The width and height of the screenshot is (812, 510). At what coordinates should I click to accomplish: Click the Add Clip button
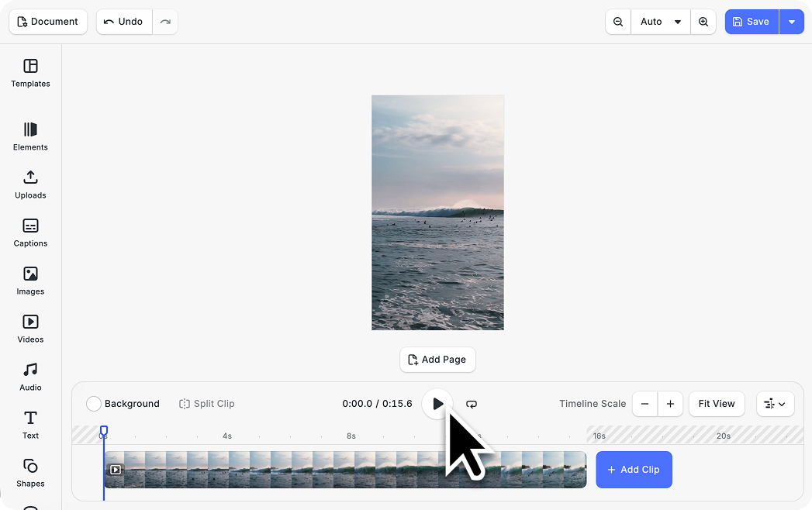click(634, 470)
